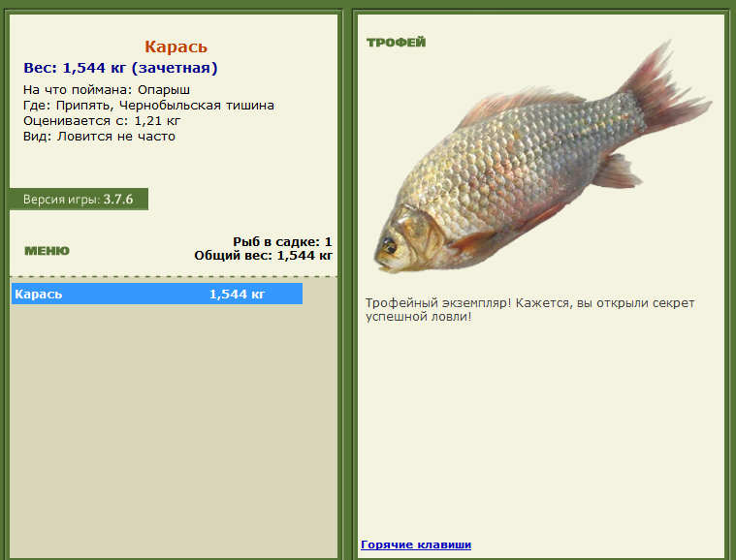This screenshot has height=560, width=736.
Task: Click the Вес: 1,544 кг (зачетная) line
Action: 120,68
